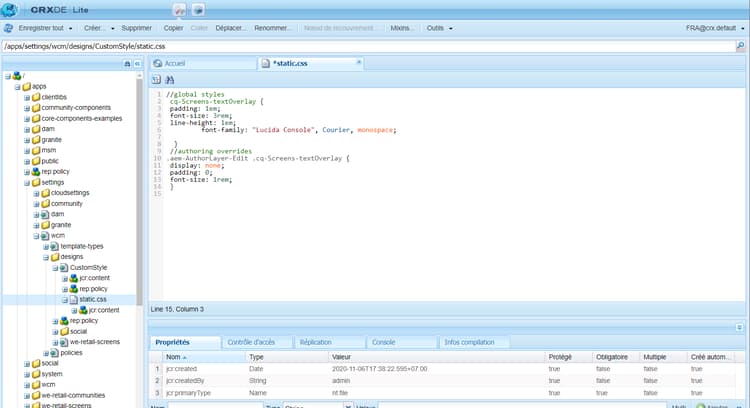Collapse the tree panel with the double-arrow icon
The height and width of the screenshot is (408, 750).
coord(137,64)
